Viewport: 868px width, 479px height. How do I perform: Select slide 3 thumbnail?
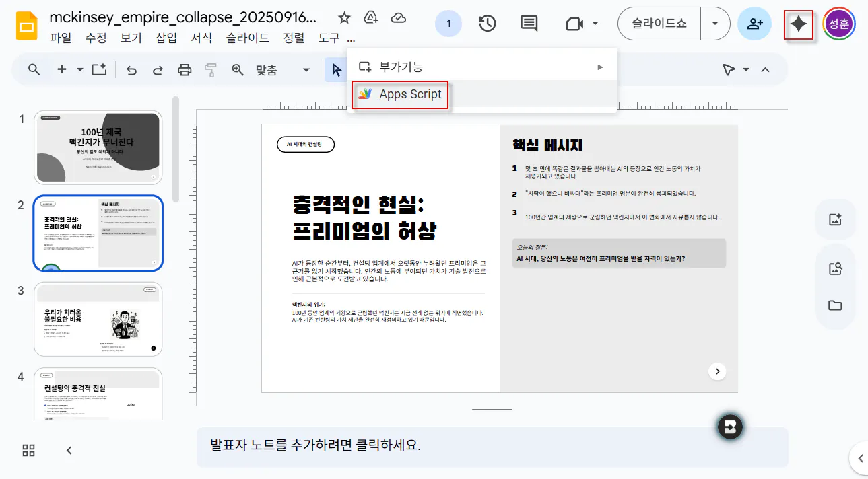coord(98,319)
